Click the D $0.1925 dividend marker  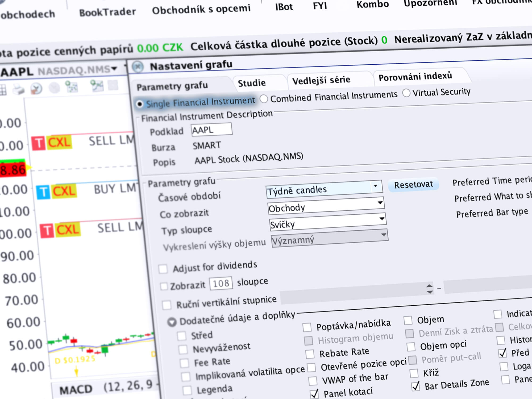[75, 360]
